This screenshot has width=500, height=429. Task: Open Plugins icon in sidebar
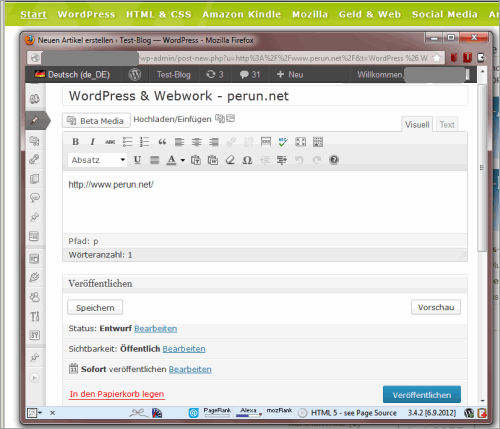tap(35, 277)
